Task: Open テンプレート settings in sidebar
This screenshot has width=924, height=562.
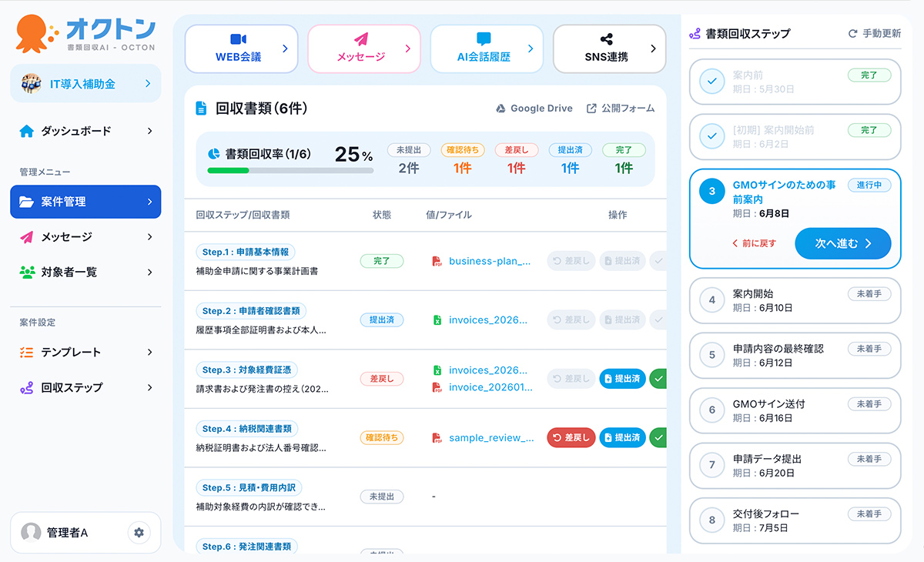Action: [x=85, y=352]
